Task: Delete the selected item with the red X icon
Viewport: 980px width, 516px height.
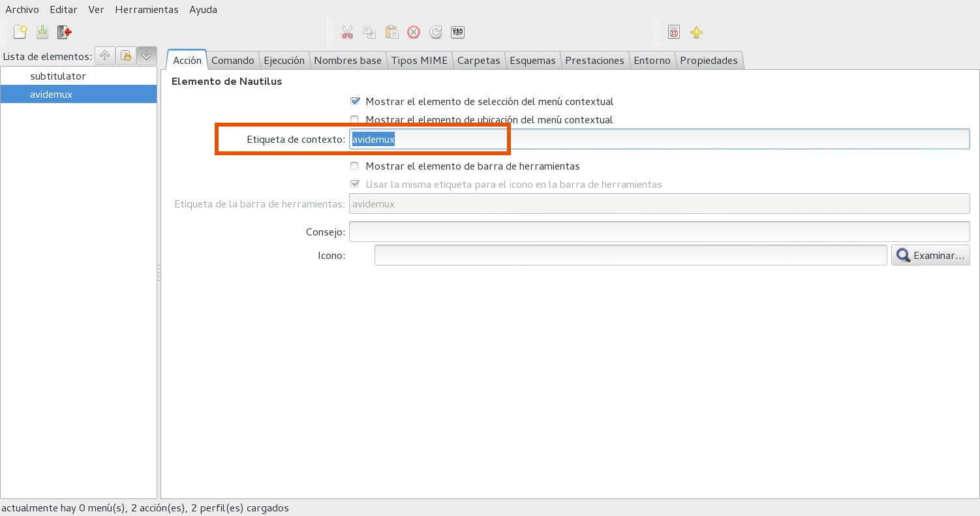Action: (414, 32)
